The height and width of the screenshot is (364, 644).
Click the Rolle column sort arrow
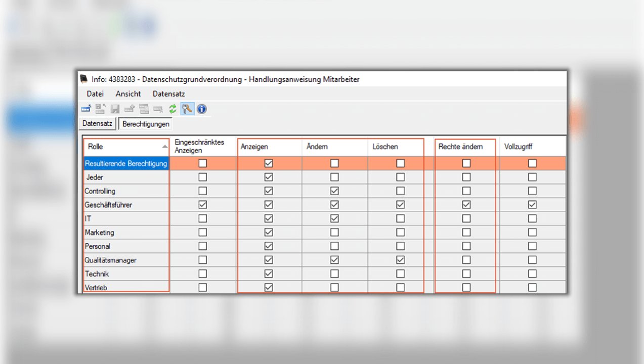pos(164,147)
